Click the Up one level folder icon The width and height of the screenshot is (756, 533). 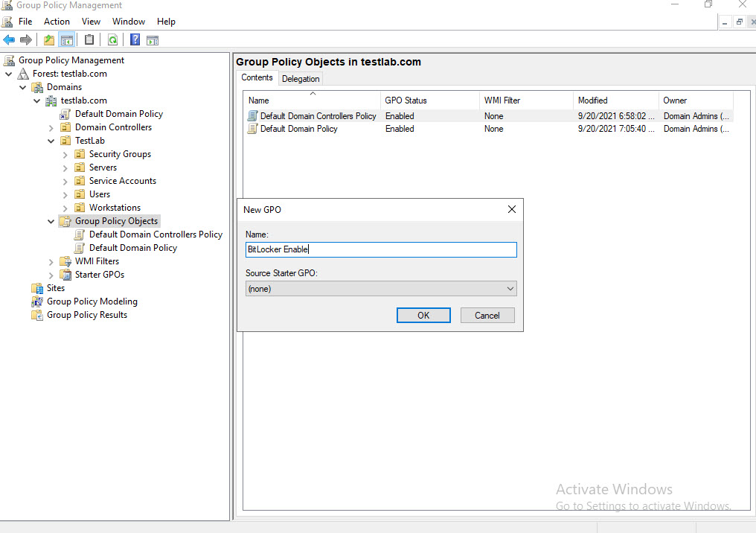tap(49, 40)
